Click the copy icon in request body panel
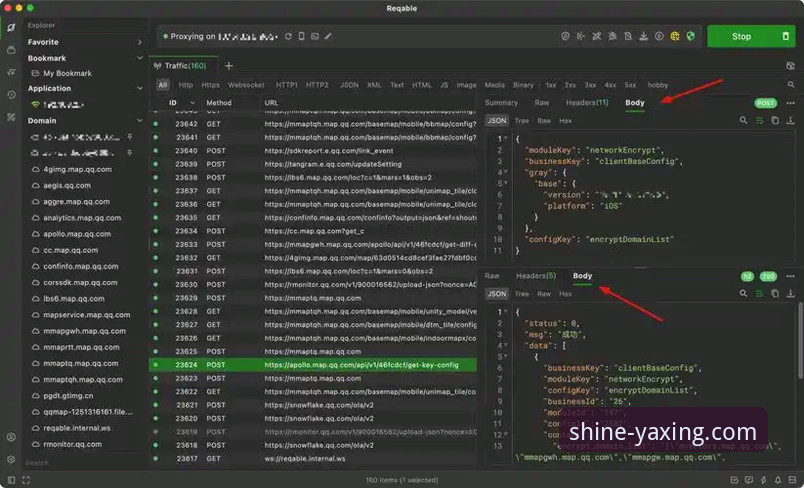Image resolution: width=804 pixels, height=488 pixels. click(774, 120)
